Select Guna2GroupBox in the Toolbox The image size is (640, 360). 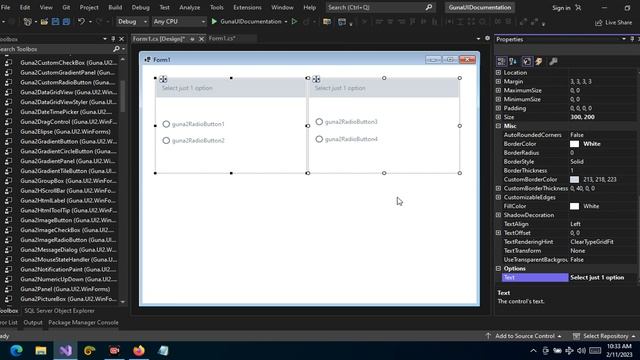coord(68,181)
